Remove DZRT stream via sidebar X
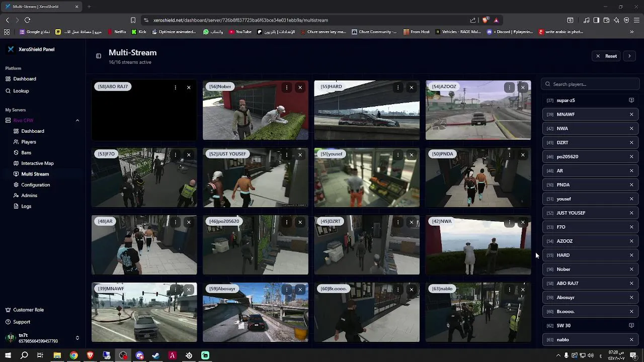 (x=631, y=142)
